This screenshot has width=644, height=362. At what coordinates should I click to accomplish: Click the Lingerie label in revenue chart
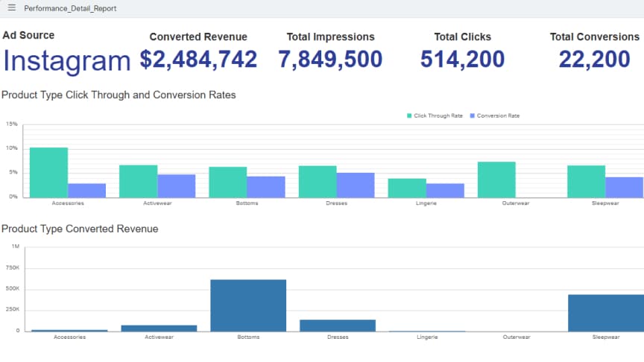(x=427, y=337)
